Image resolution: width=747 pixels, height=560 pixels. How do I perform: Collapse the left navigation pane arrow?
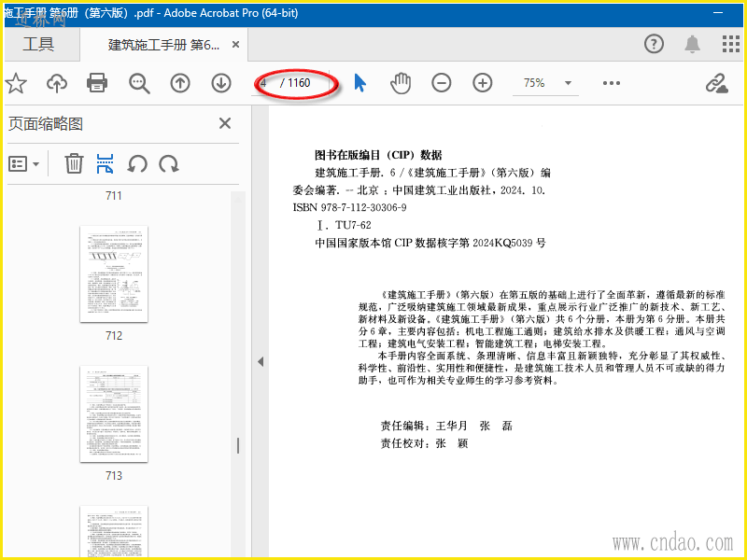pyautogui.click(x=261, y=361)
